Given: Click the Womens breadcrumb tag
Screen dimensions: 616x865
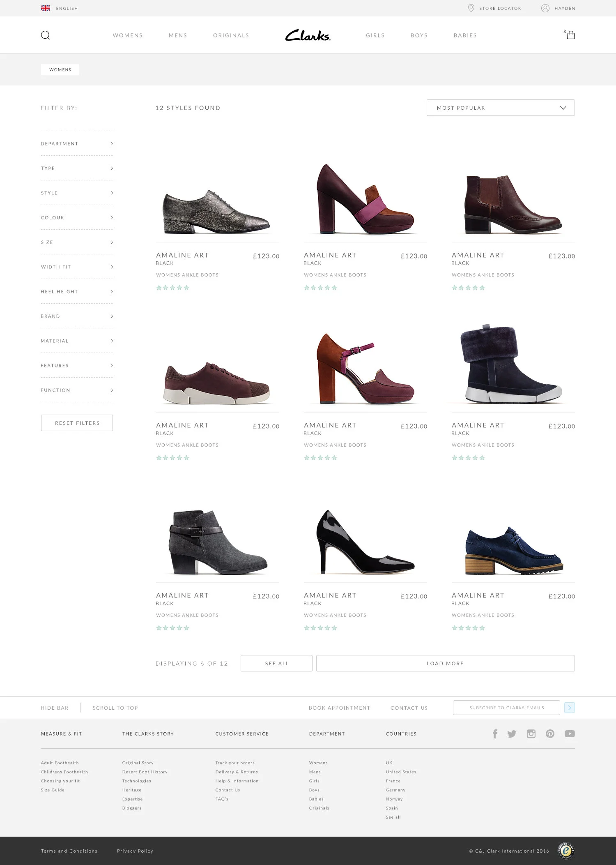Looking at the screenshot, I should tap(60, 69).
